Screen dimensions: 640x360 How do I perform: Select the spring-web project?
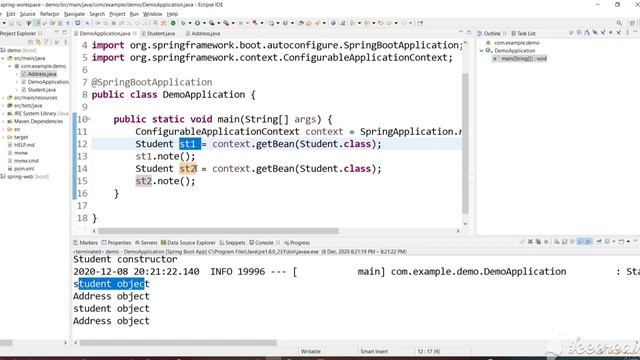(24, 177)
